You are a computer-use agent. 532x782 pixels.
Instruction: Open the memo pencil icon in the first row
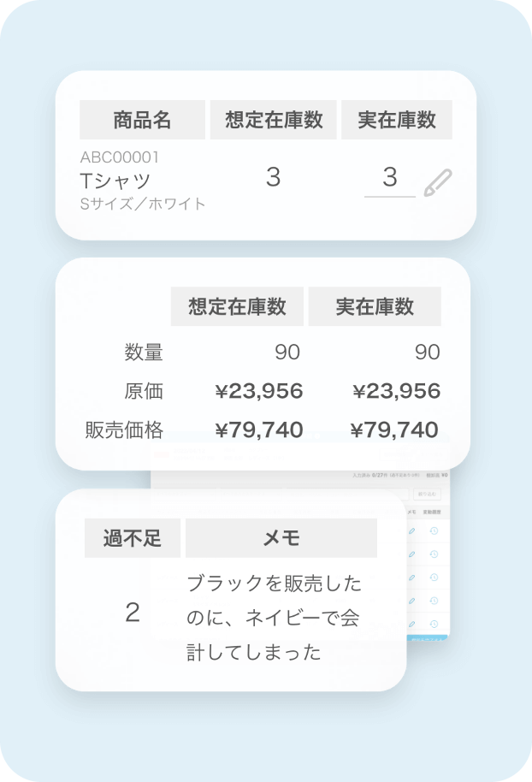(412, 530)
